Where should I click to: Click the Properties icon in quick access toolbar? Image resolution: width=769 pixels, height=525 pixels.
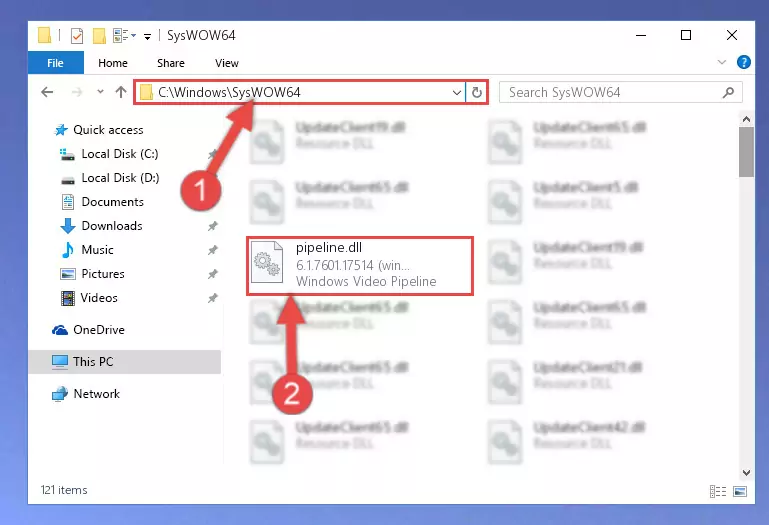click(77, 35)
